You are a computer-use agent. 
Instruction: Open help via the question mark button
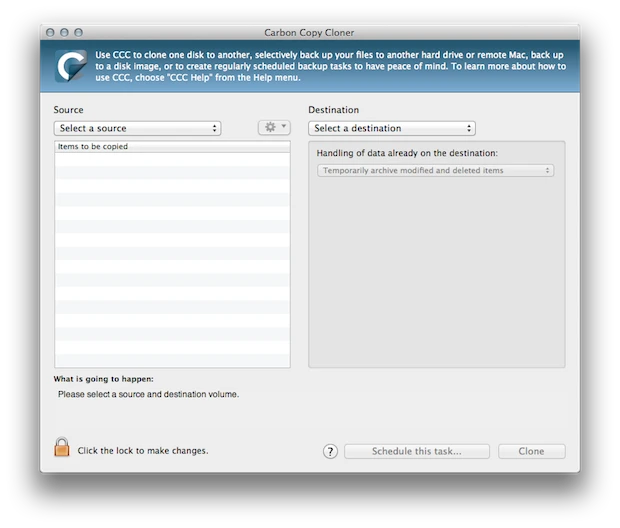(330, 451)
